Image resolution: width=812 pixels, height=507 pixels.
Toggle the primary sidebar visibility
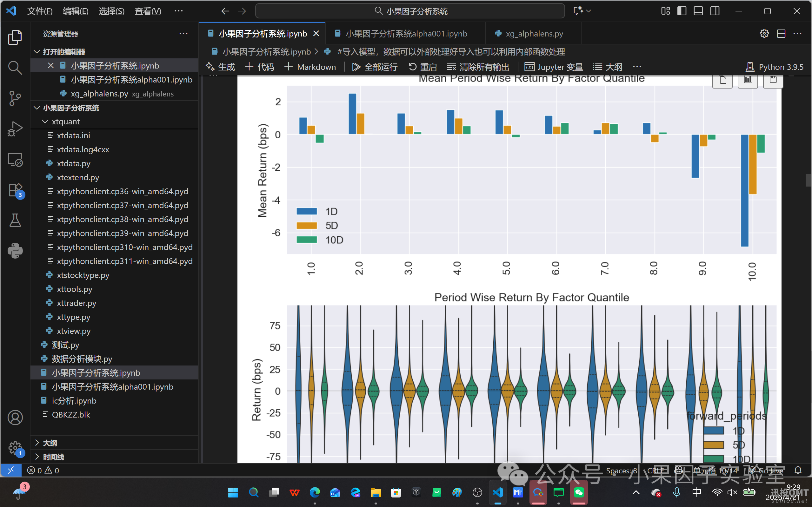click(682, 11)
